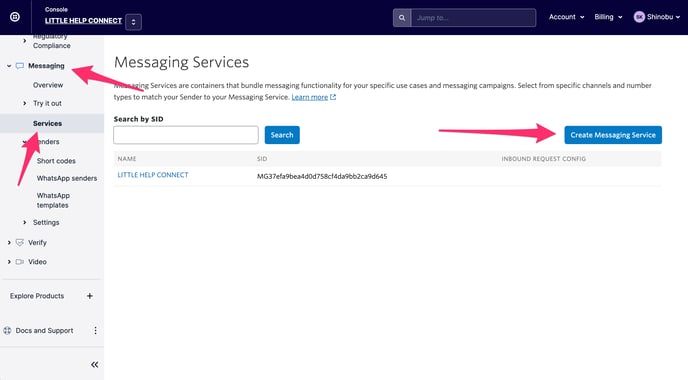688x380 pixels.
Task: Click the Messaging chat bubble icon
Action: tap(20, 66)
